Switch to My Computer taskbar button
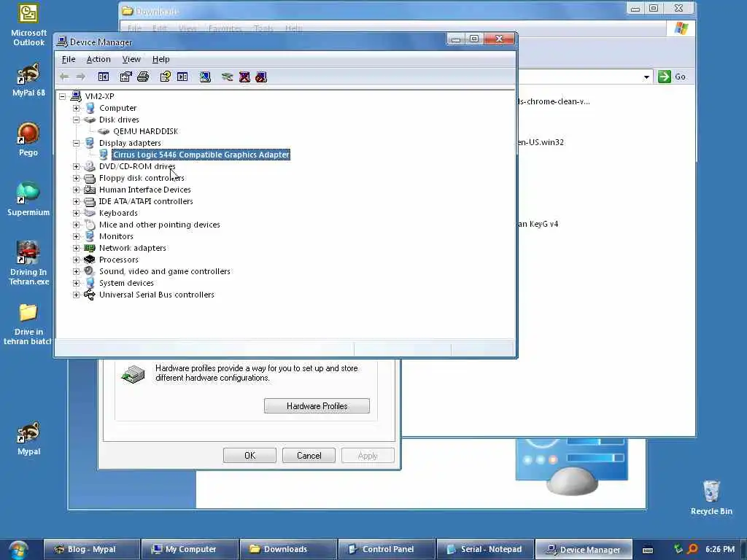 (x=190, y=549)
